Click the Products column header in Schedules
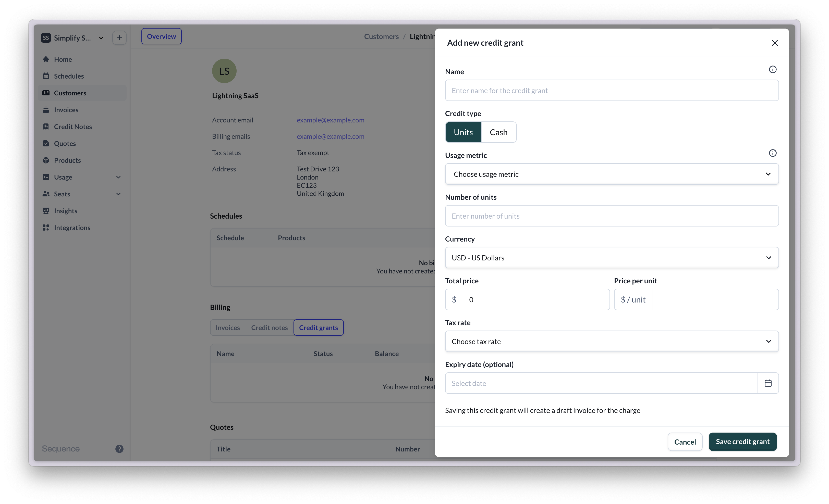Screen dimensions: 829x504 [x=291, y=238]
